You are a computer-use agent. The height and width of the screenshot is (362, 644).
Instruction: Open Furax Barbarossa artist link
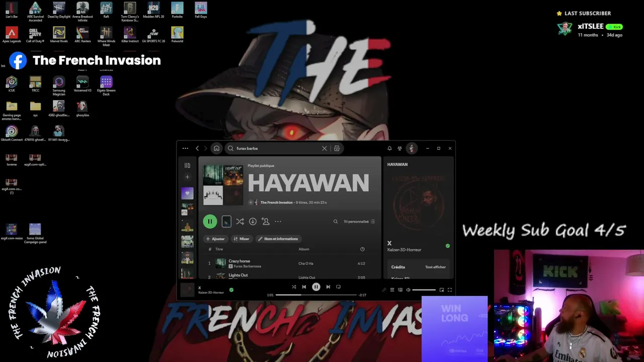point(247,266)
